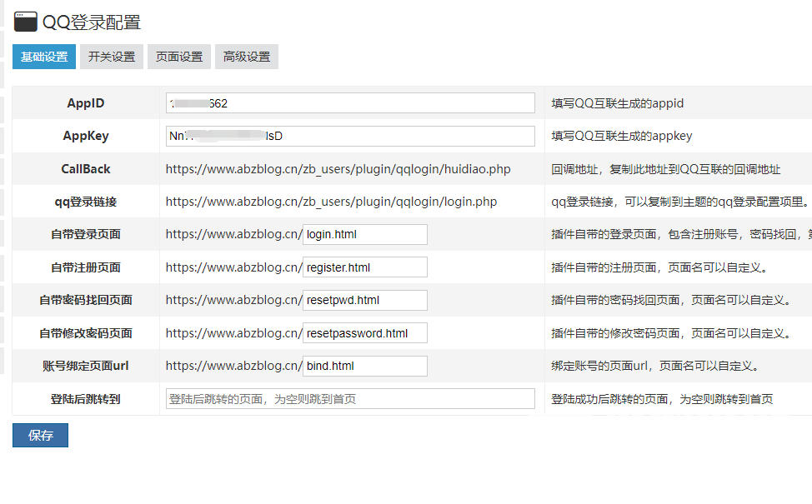Screen dimensions: 812x504
Task: Click the 账号绑定页面url row label
Action: point(85,366)
